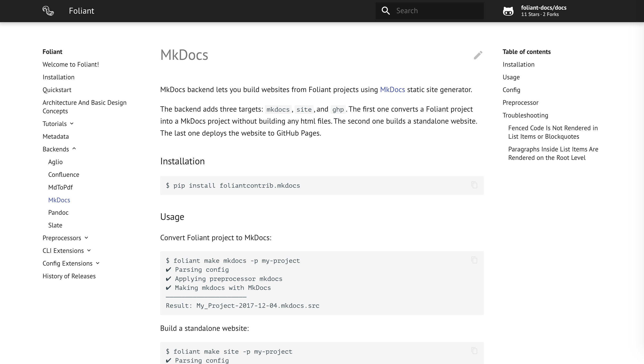Select Slate backend in sidebar
This screenshot has height=364, width=644.
pos(55,225)
